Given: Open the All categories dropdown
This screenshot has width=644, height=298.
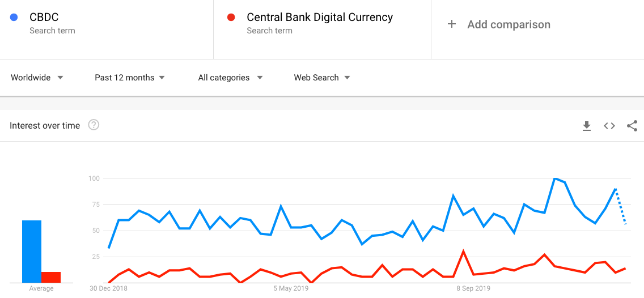Looking at the screenshot, I should 230,78.
